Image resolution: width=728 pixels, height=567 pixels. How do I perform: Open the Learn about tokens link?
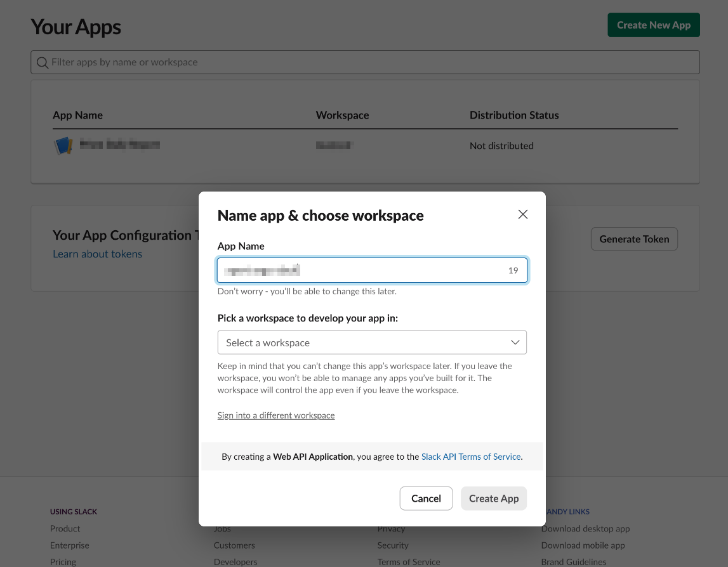coord(97,254)
